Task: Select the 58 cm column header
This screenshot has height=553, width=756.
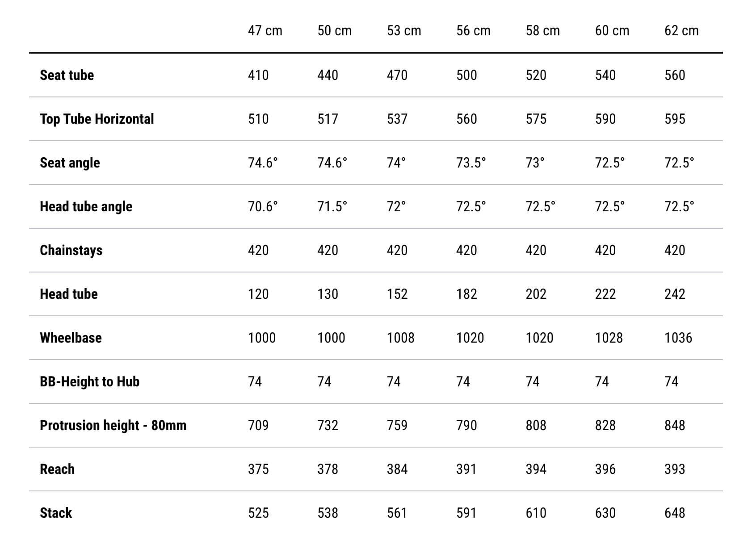Action: pyautogui.click(x=542, y=30)
